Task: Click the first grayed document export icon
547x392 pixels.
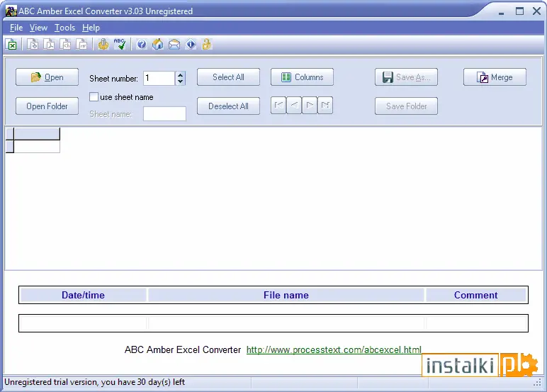Action: click(33, 45)
